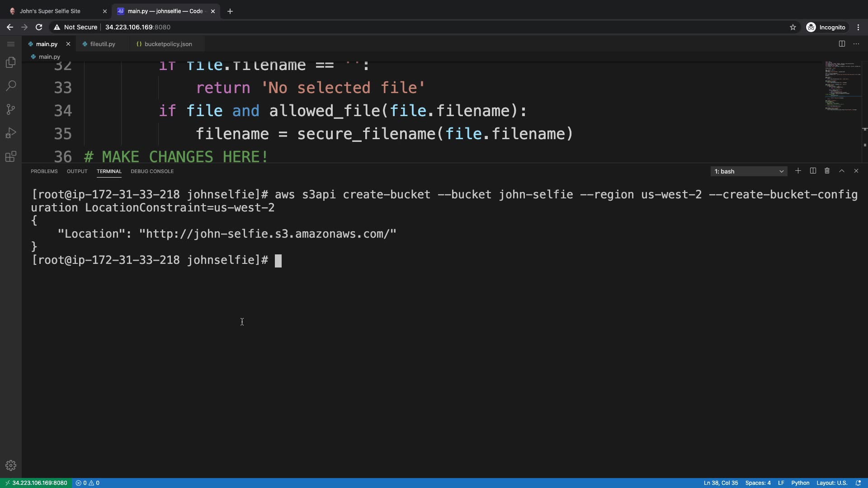The height and width of the screenshot is (488, 868).
Task: Open the Search panel icon
Action: (11, 86)
